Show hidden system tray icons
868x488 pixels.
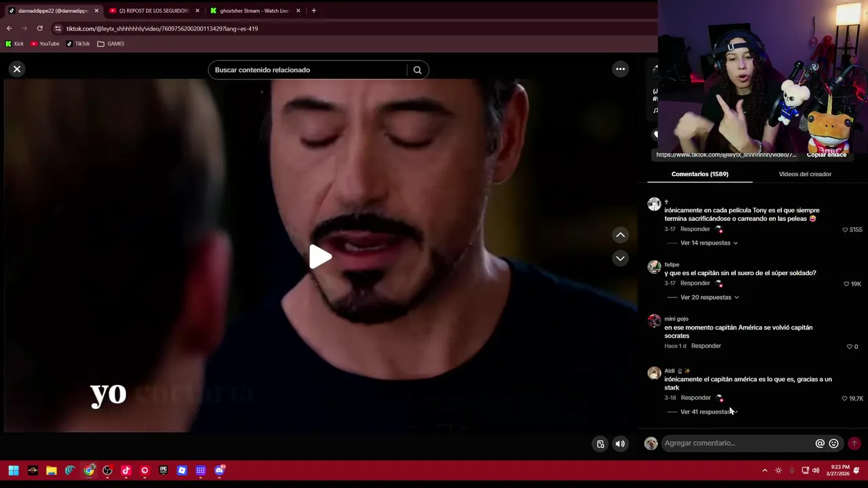(765, 470)
